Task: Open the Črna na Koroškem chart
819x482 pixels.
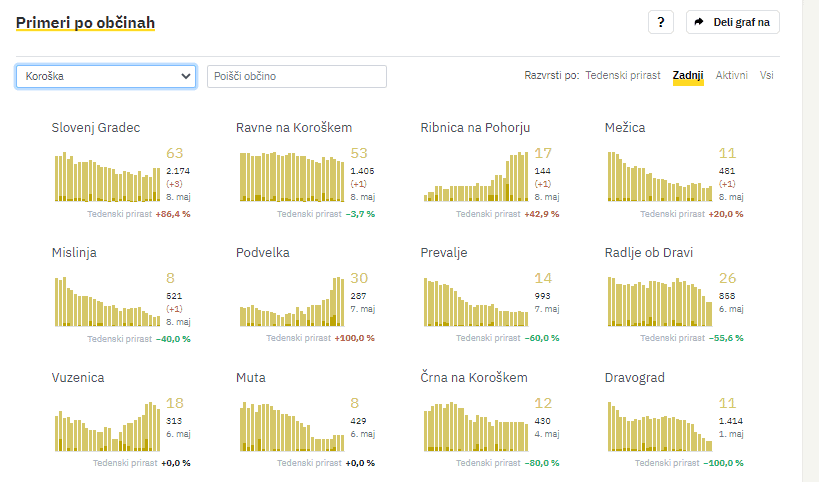Action: pos(475,427)
